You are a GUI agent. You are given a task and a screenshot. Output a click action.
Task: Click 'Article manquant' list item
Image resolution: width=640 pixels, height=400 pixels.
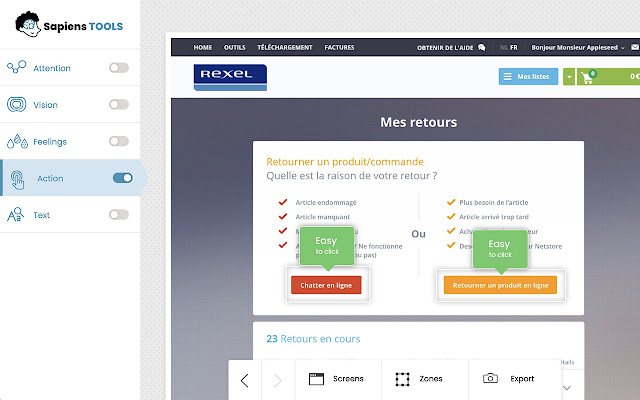coord(322,217)
